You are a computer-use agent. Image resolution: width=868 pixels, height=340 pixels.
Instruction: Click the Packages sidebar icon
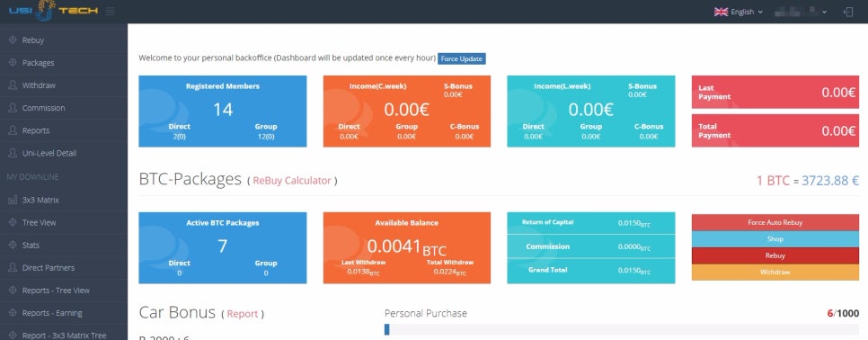pyautogui.click(x=13, y=63)
